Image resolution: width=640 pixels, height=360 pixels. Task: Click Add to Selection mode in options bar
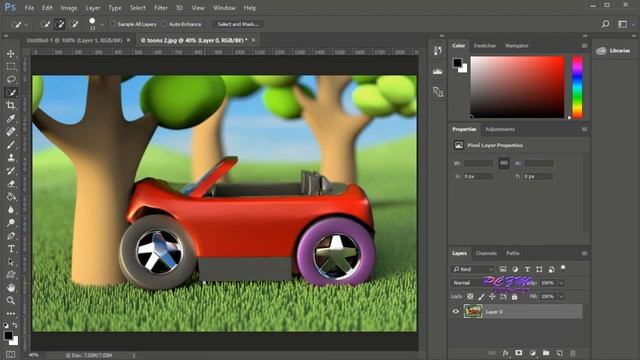pyautogui.click(x=60, y=24)
